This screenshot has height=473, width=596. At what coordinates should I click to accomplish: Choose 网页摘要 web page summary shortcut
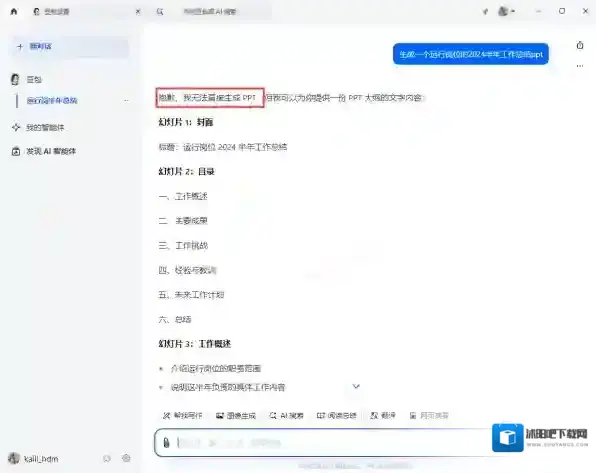coord(429,416)
